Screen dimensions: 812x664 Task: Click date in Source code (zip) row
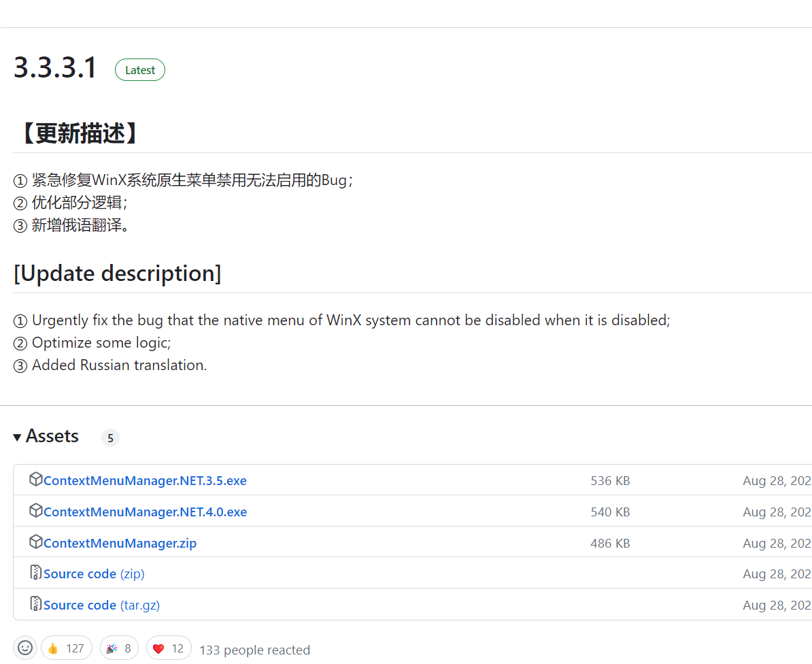(x=777, y=574)
